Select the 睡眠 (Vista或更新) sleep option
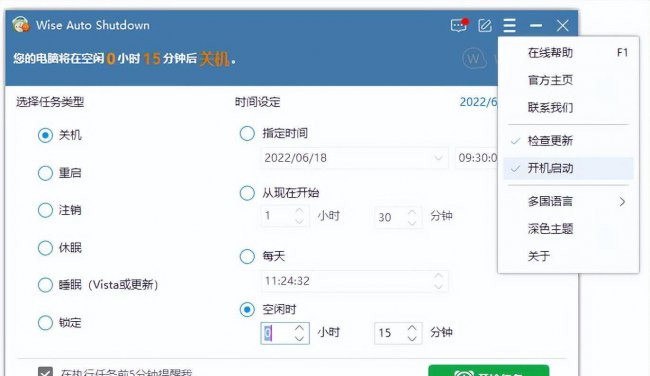 [x=45, y=285]
